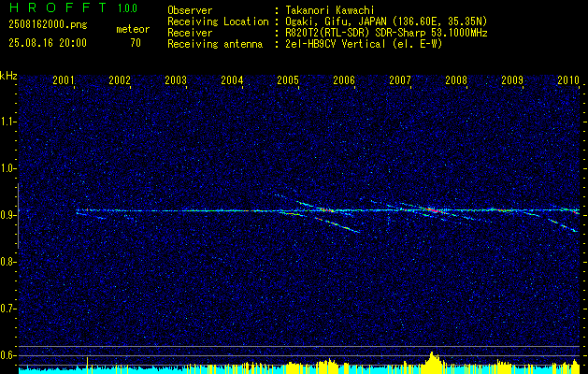
Task: Click the 0.9 kHz frequency label
Action: point(8,215)
